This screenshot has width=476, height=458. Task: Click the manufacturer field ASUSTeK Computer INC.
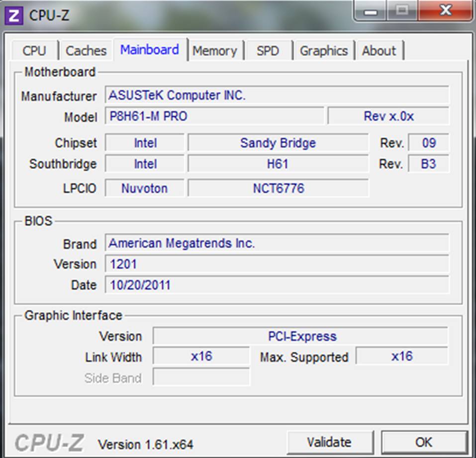[277, 95]
